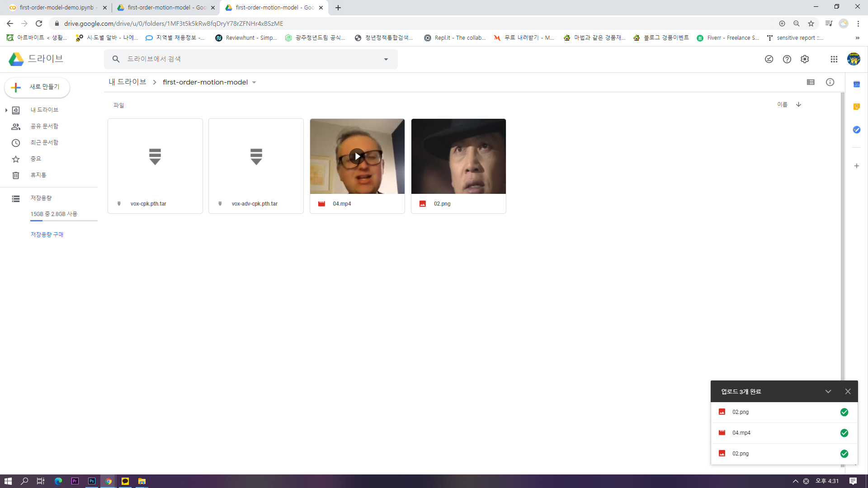Open Drive settings gear icon
The height and width of the screenshot is (488, 868).
[805, 59]
